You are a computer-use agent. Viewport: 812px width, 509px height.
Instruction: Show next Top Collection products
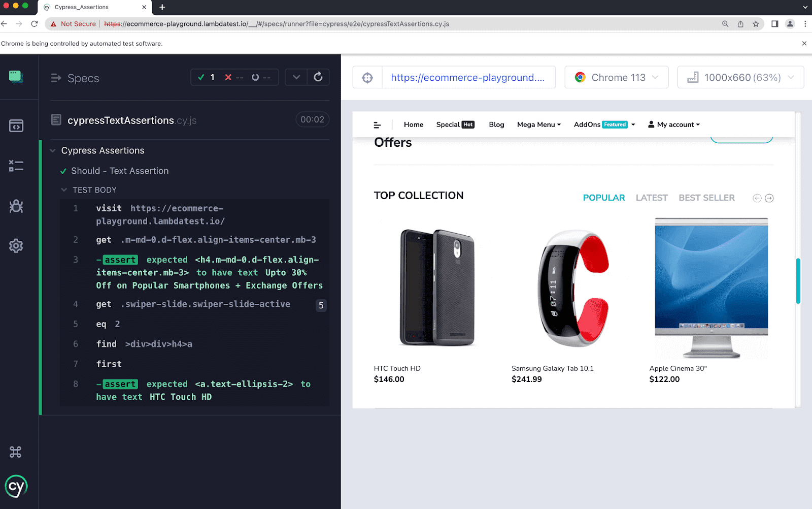tap(769, 198)
